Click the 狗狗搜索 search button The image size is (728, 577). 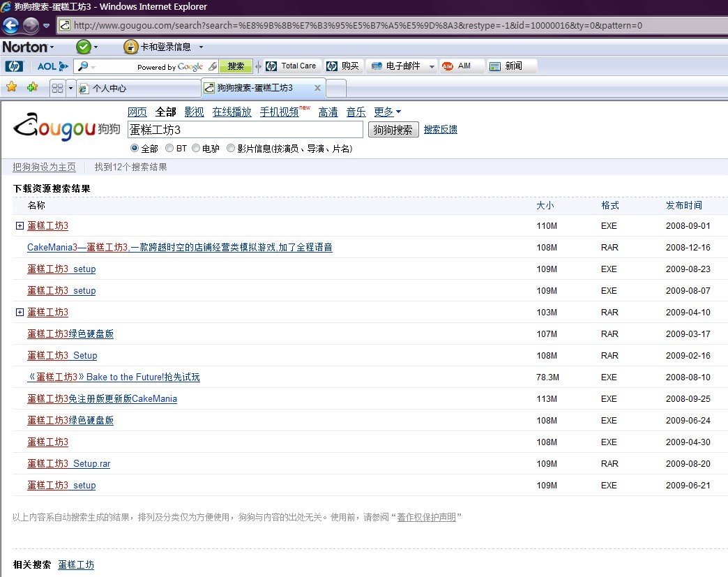tap(393, 130)
